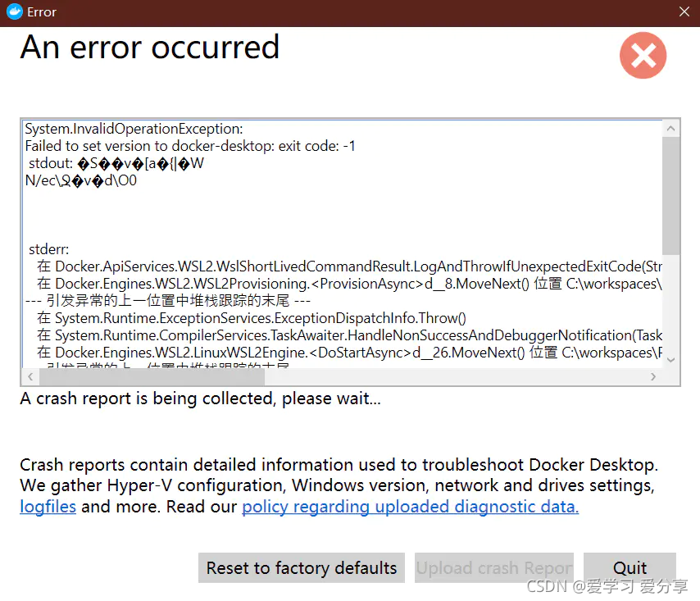This screenshot has height=601, width=700.
Task: Click the horizontal scrollbar thumb in error box
Action: coord(152,376)
